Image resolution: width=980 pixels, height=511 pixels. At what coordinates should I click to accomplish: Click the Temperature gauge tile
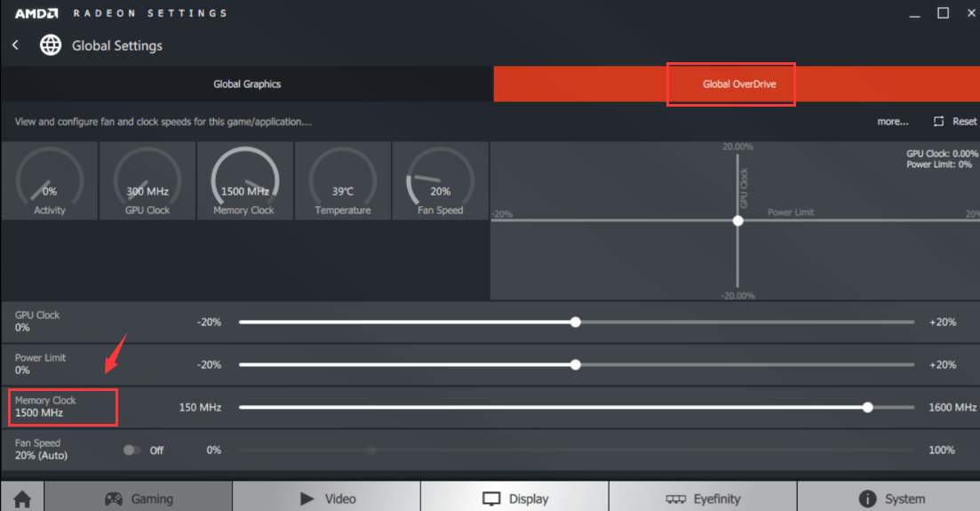[x=342, y=180]
